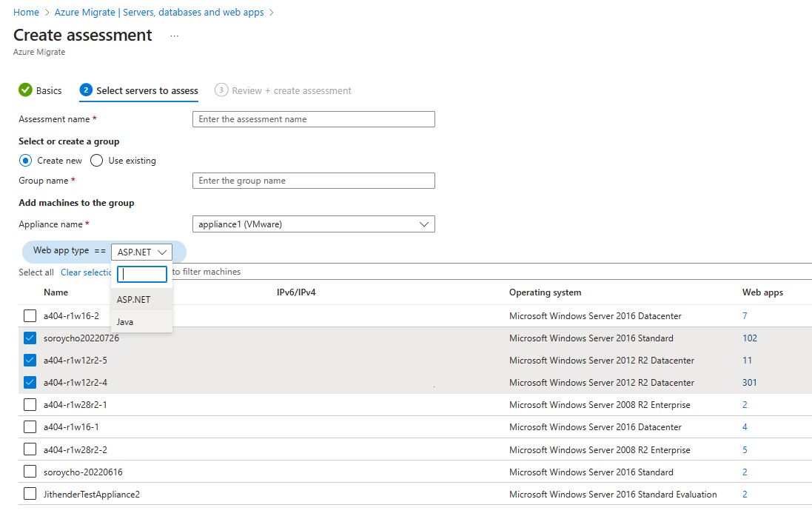Open the 301 web apps link for a404-r1w12r2-4
This screenshot has height=519, width=812.
click(x=749, y=383)
